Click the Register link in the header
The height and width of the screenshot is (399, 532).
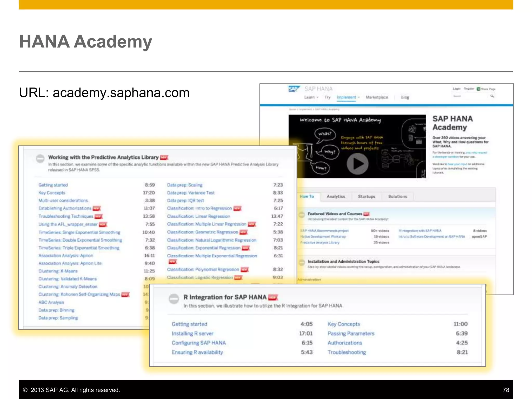click(469, 89)
